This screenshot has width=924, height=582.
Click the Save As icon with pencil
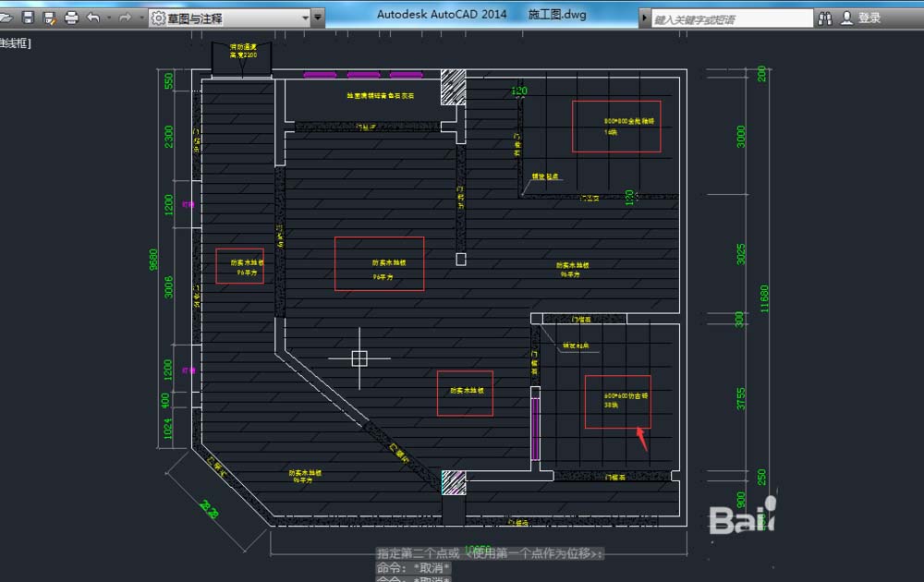(x=50, y=18)
